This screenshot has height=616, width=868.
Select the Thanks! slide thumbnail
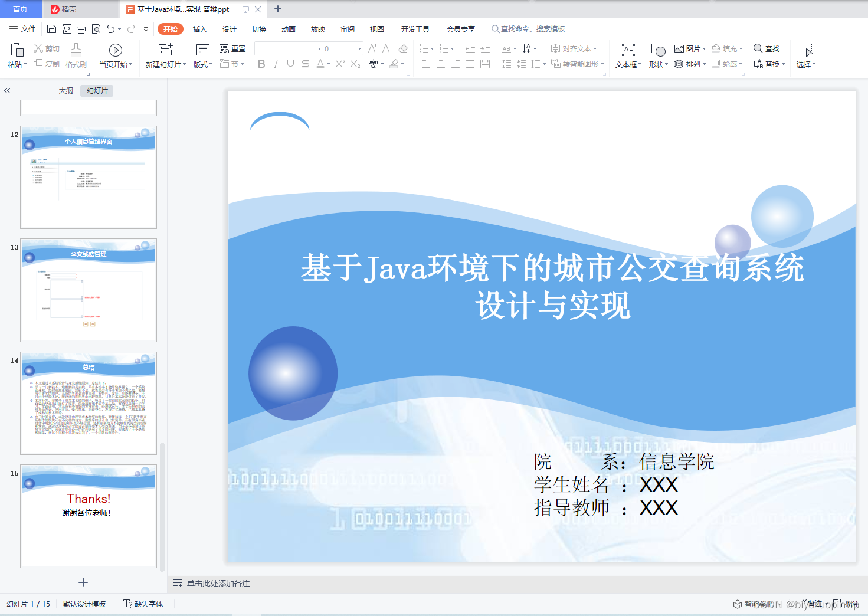[88, 515]
